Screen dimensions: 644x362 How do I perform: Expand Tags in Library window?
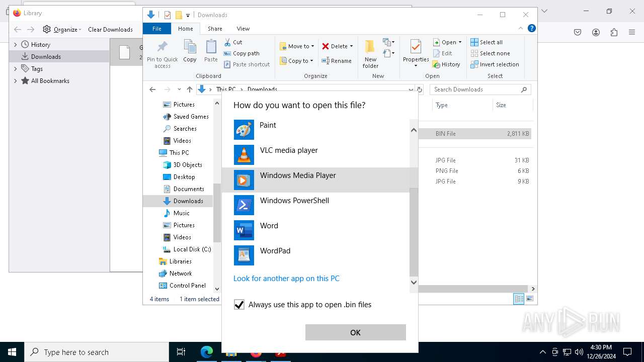(x=16, y=69)
